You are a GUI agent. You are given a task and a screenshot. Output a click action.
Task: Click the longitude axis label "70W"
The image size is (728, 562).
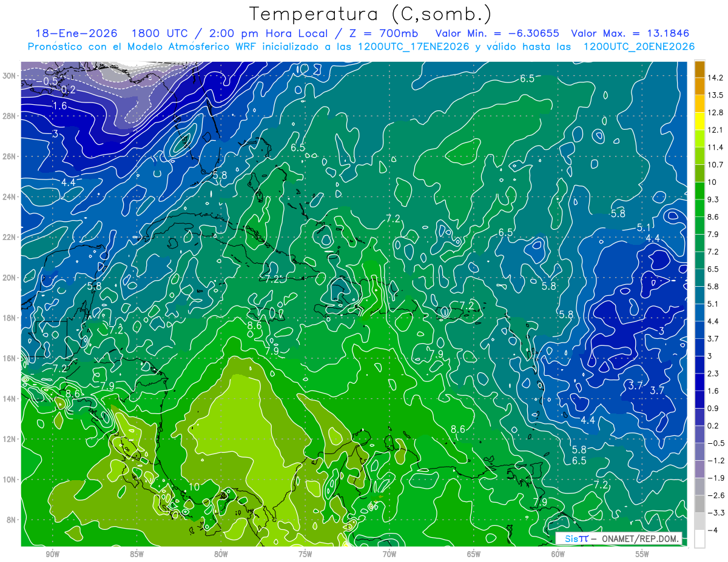tap(389, 554)
